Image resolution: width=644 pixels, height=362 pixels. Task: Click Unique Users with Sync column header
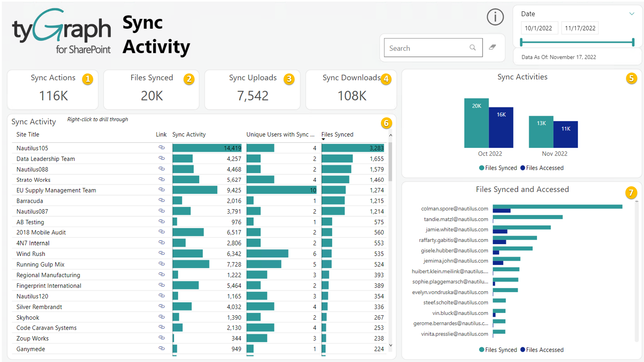click(x=280, y=135)
